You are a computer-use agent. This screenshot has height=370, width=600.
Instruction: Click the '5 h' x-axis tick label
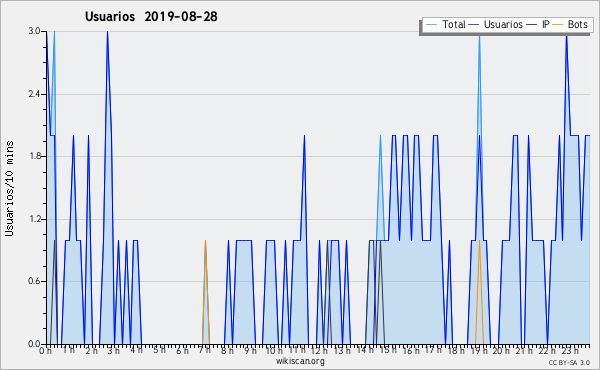coord(159,350)
